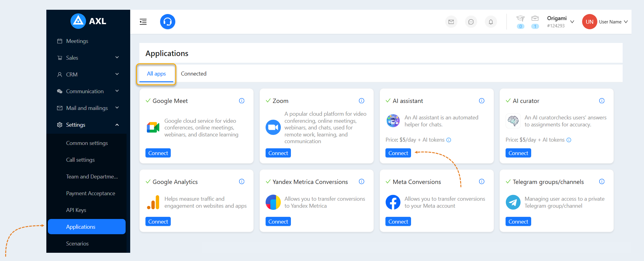644x261 pixels.
Task: Click the "#124293" account number
Action: (x=556, y=26)
